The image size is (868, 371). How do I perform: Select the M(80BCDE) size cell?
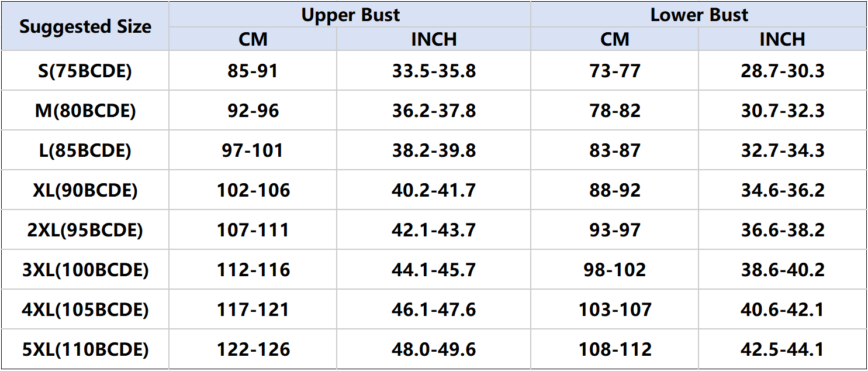[x=85, y=111]
